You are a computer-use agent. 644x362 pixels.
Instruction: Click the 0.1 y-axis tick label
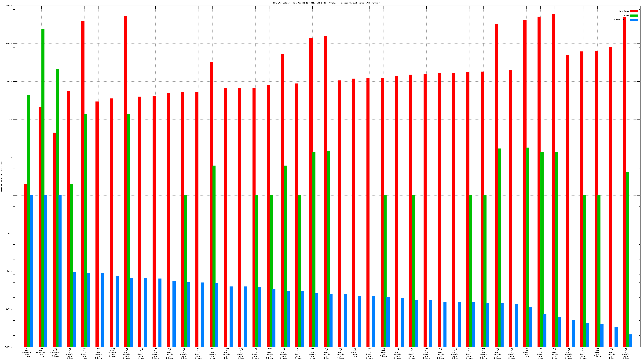point(10,233)
